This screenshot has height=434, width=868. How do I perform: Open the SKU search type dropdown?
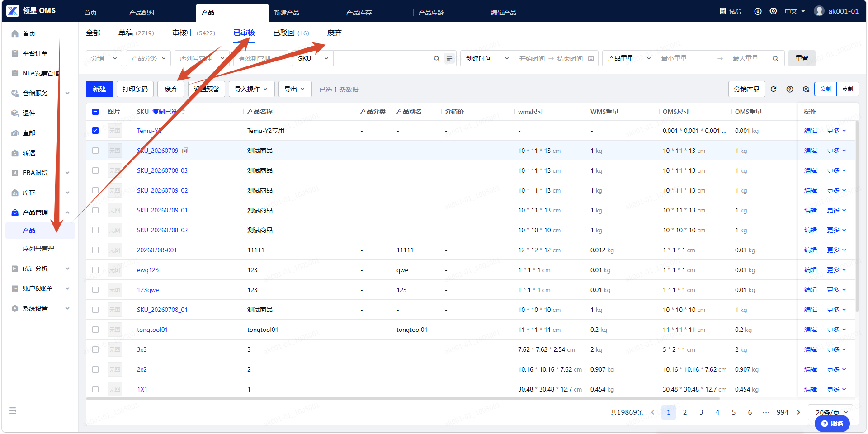click(313, 58)
